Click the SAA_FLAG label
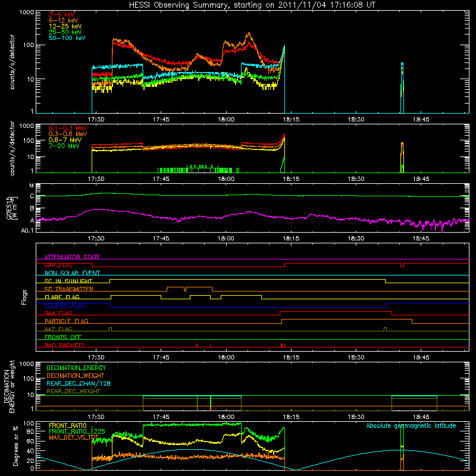 [x=58, y=313]
